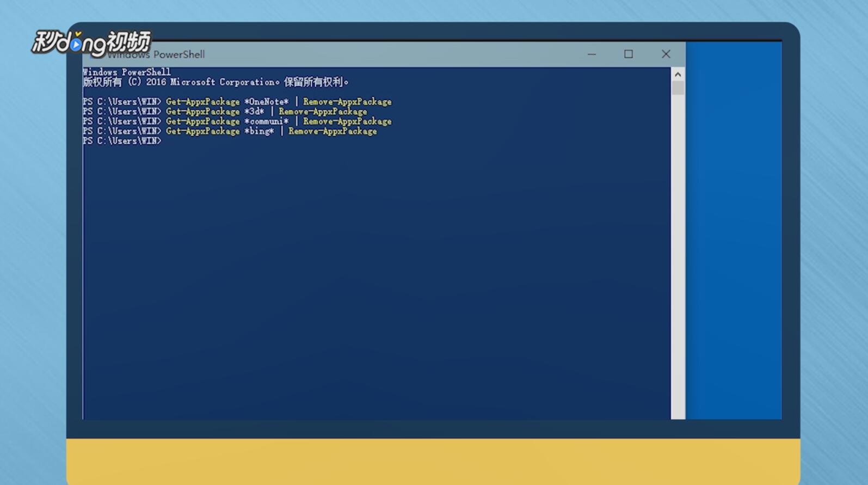
Task: Click the Get-AppxPackage *3d* command line
Action: [225, 112]
